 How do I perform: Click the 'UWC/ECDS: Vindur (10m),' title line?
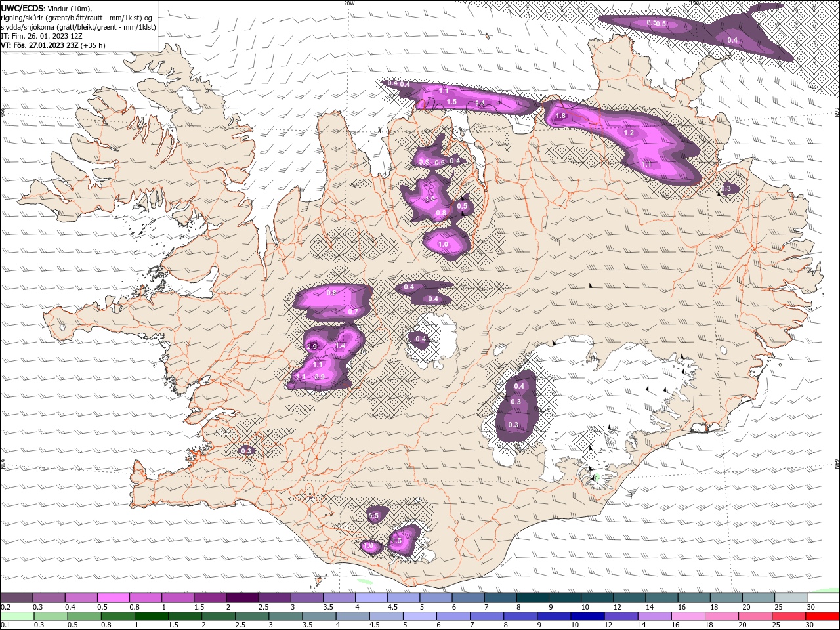(47, 8)
